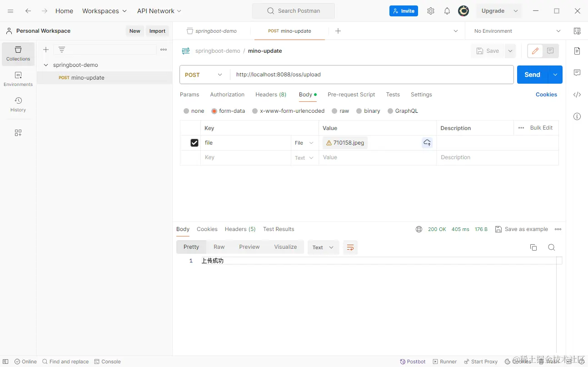Open the hamburger menu icon
588x367 pixels.
coord(10,11)
